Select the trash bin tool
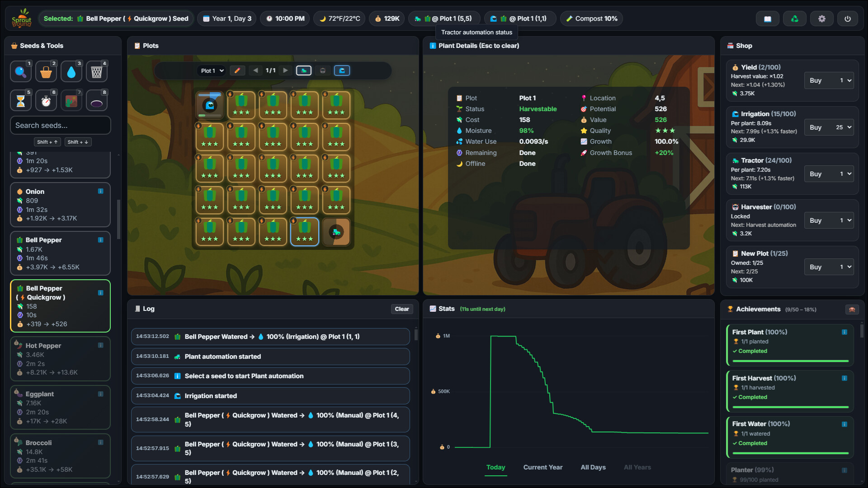The width and height of the screenshot is (868, 488). coord(96,72)
